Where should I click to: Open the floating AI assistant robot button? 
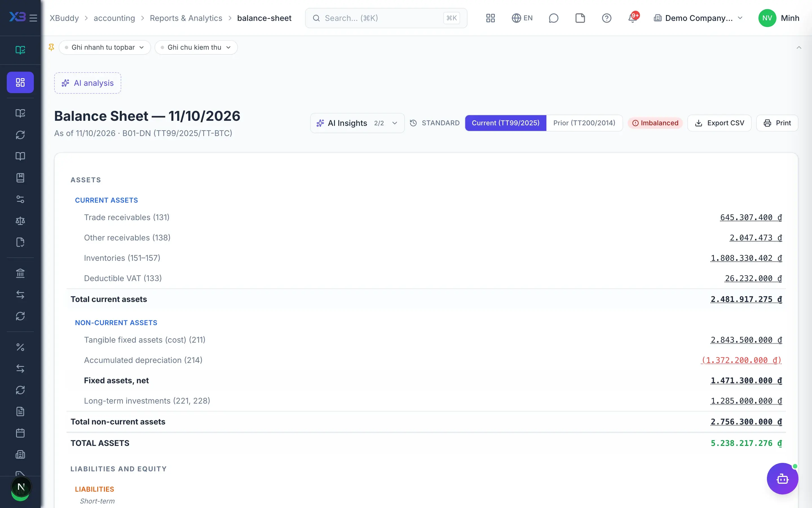(782, 478)
